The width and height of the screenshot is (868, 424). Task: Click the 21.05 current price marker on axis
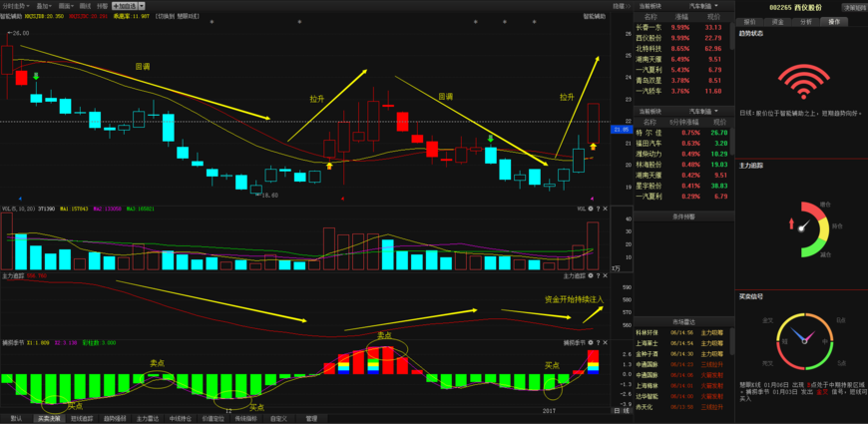pyautogui.click(x=622, y=129)
